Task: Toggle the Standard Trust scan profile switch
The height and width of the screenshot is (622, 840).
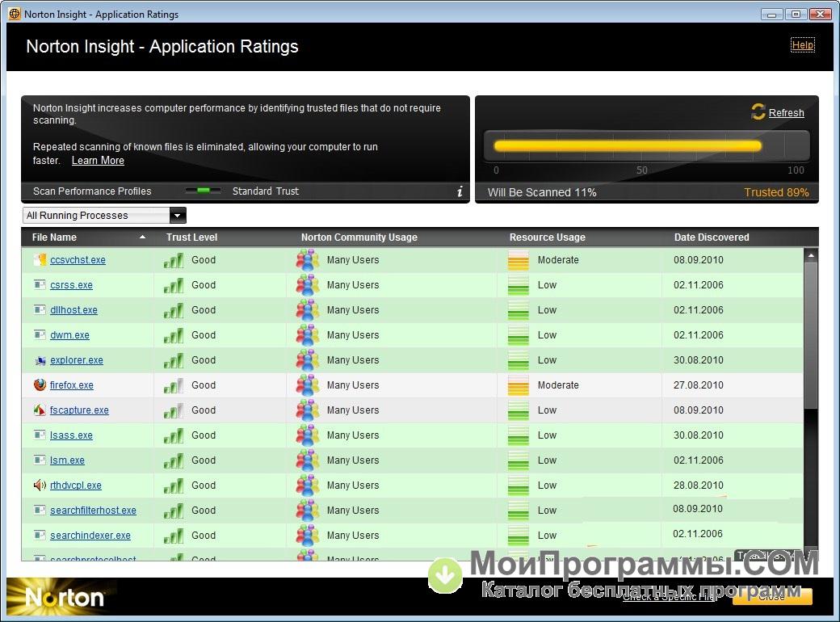Action: (x=203, y=191)
